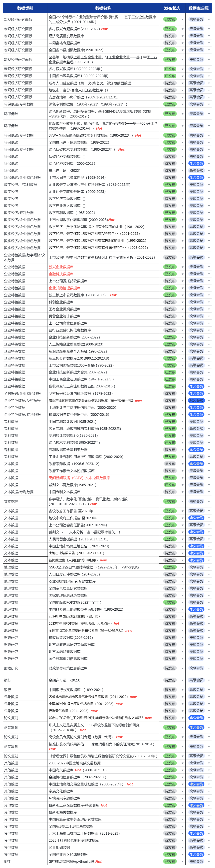Open 发布状态 dropdown for 安居客地级市房价数据 row

point(183,97)
